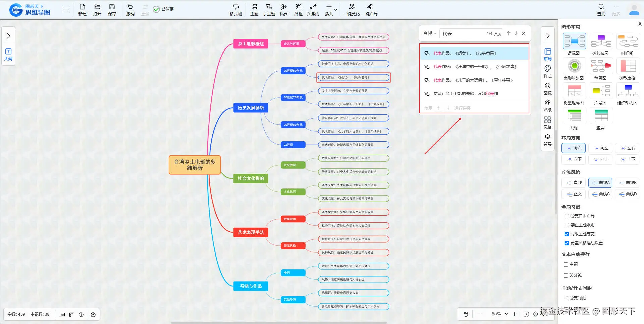This screenshot has height=324, width=644.
Task: Open the 贴纸 sticker panel
Action: click(548, 105)
